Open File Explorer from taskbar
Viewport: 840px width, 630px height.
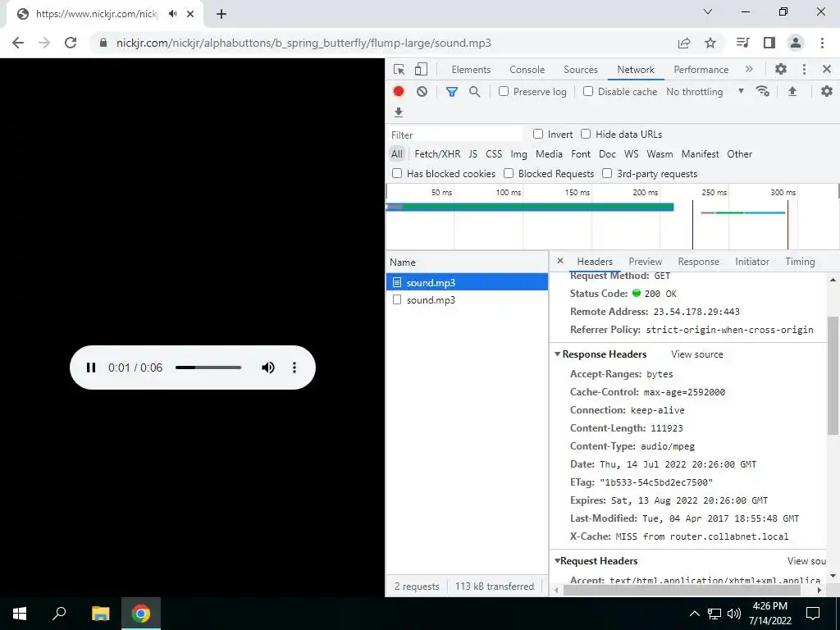101,614
